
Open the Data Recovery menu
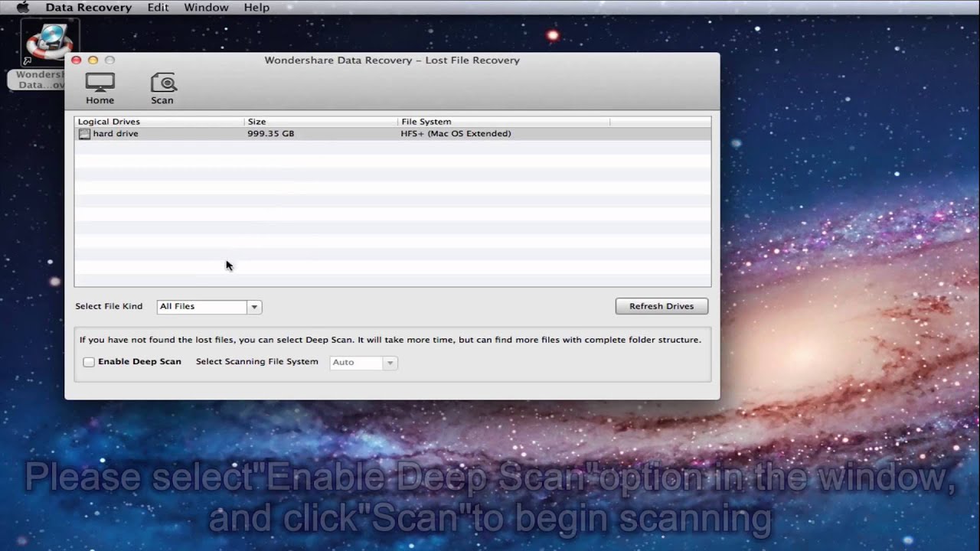click(88, 8)
